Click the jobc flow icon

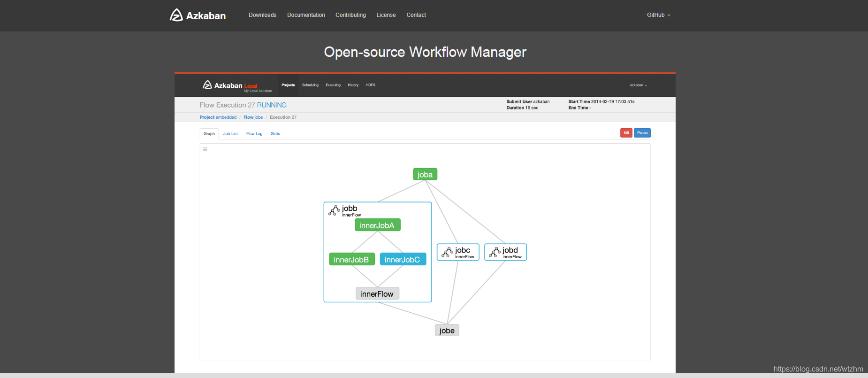pyautogui.click(x=447, y=252)
